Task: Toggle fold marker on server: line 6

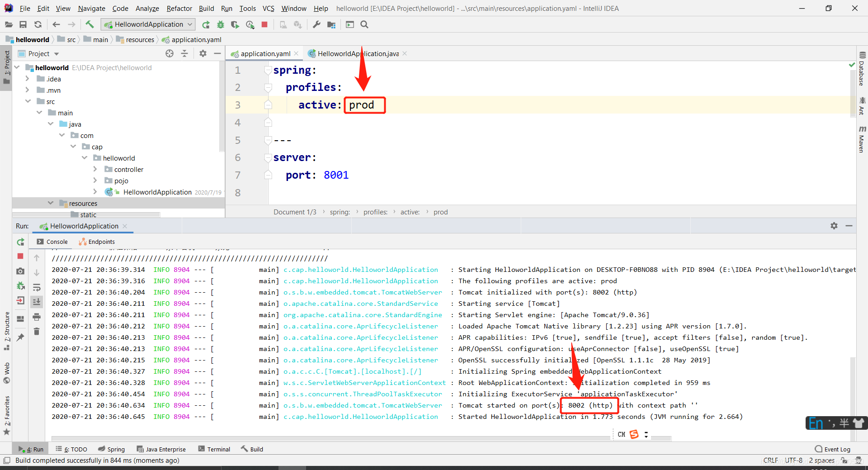Action: pyautogui.click(x=268, y=157)
